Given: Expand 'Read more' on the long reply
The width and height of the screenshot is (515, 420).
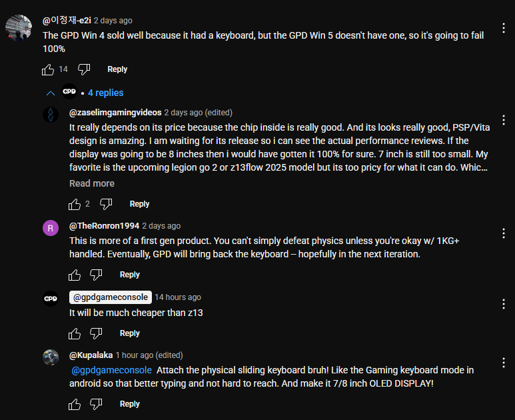Looking at the screenshot, I should pyautogui.click(x=92, y=183).
